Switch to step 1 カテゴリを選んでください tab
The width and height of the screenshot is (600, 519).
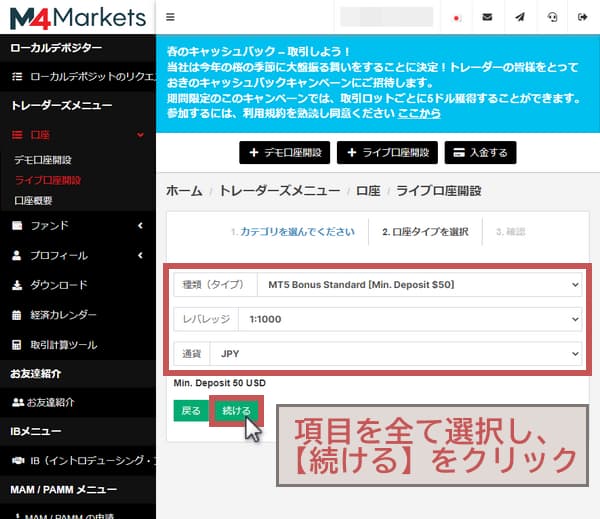pos(293,232)
